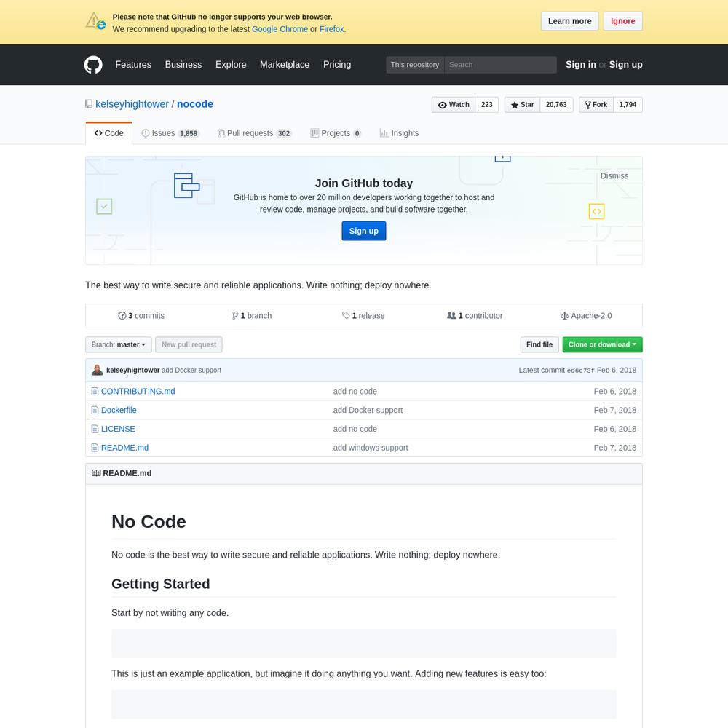Click the No Code heading in README

coord(149,521)
